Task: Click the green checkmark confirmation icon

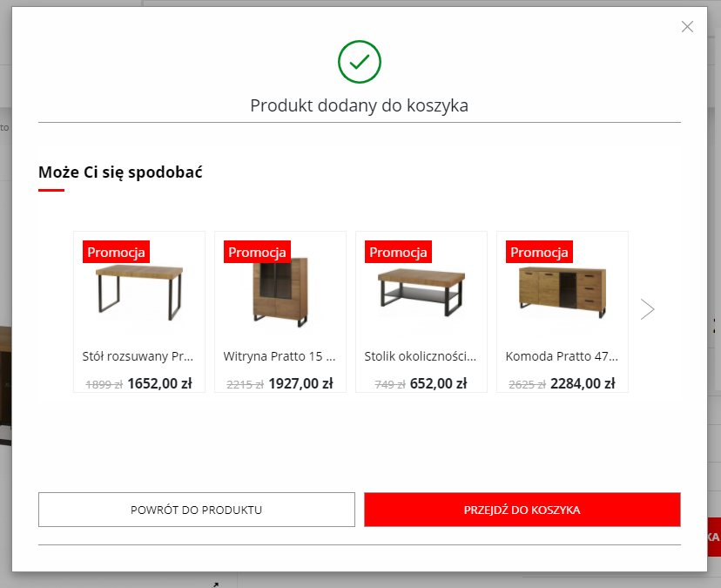Action: 360,61
